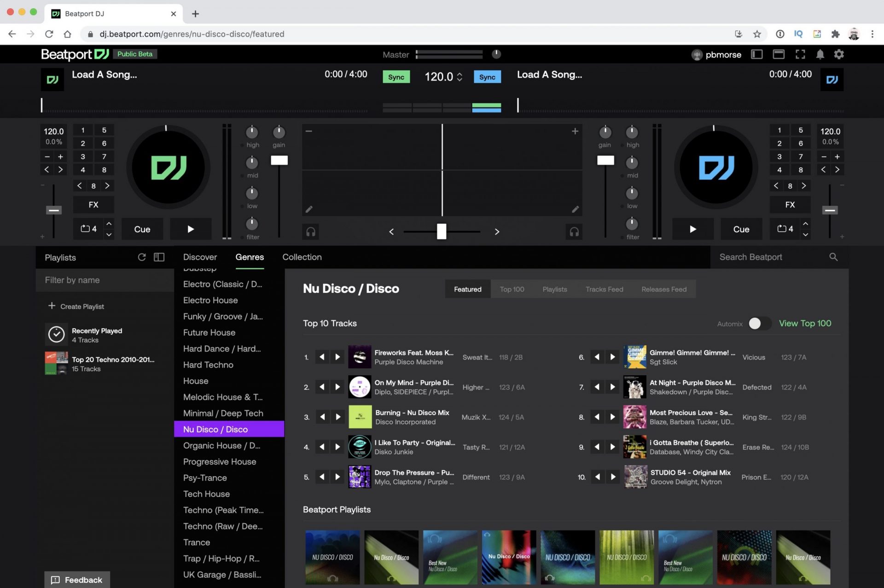884x588 pixels.
Task: Open the FX panel on the left deck
Action: (93, 204)
